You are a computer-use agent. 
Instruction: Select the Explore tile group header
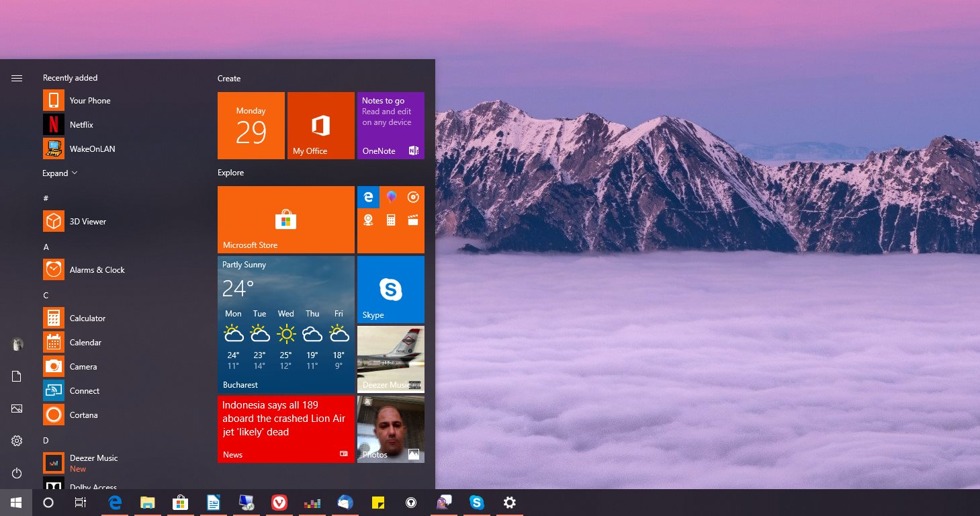pos(230,173)
